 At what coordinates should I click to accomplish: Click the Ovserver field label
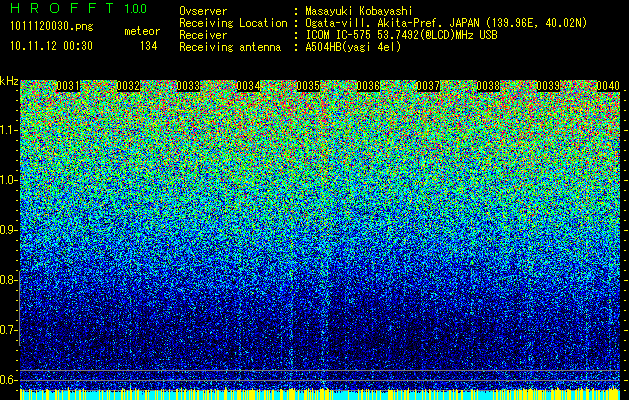203,11
